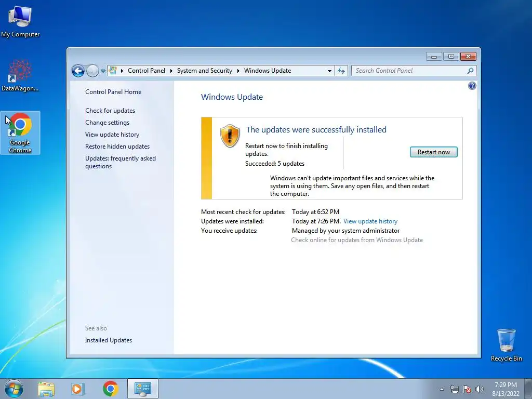Viewport: 532px width, 399px height.
Task: Click the yellow warning shield icon
Action: [x=230, y=136]
